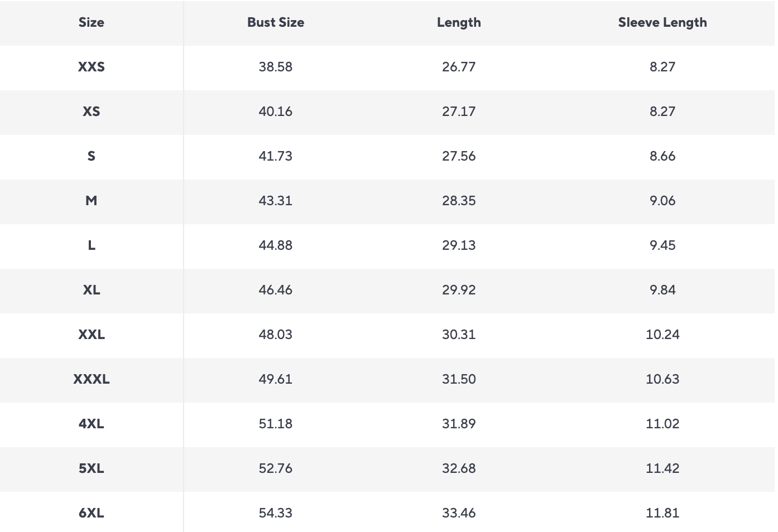Click length value 28.35 for M
Screen dimensions: 778x532
[x=459, y=201]
